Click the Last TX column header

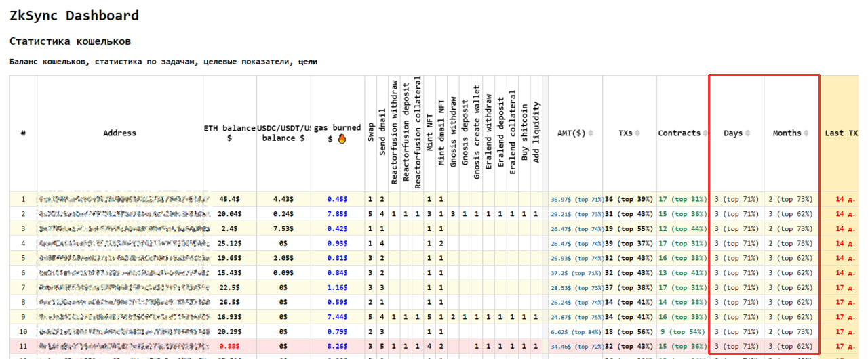coord(841,133)
